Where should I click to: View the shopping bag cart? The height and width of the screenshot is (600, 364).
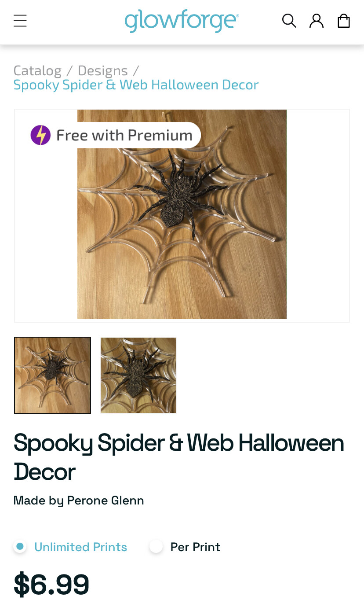click(x=344, y=21)
